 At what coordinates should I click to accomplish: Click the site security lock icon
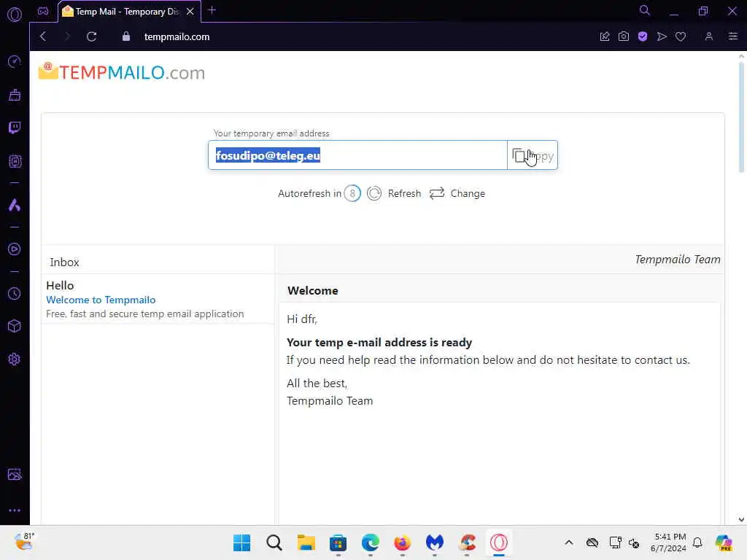pyautogui.click(x=125, y=36)
